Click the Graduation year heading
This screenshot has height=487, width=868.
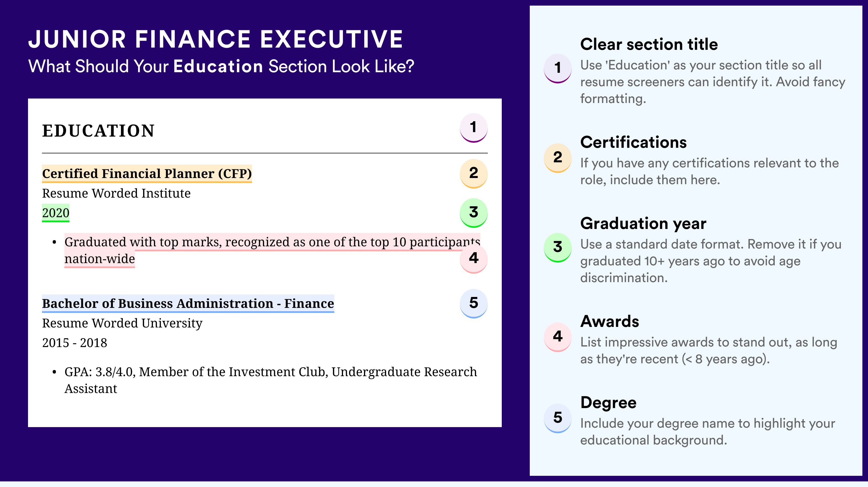(x=643, y=223)
